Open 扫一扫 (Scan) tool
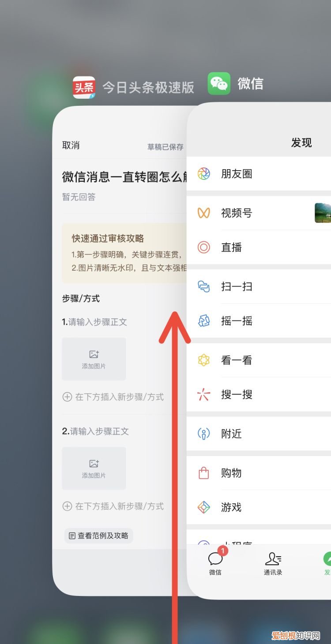 coord(237,287)
